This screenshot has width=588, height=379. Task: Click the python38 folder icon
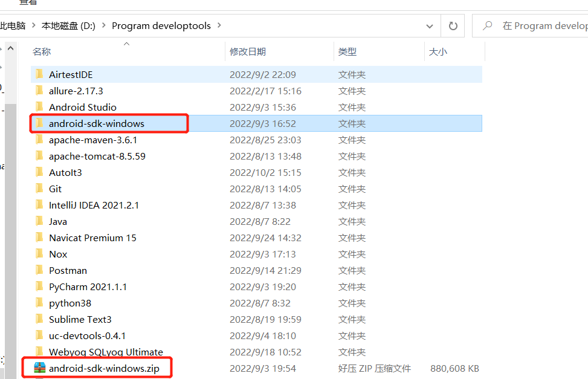pyautogui.click(x=39, y=303)
